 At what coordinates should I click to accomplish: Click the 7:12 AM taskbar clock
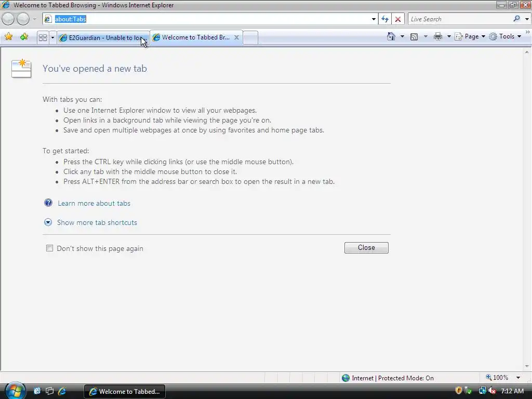coord(512,391)
